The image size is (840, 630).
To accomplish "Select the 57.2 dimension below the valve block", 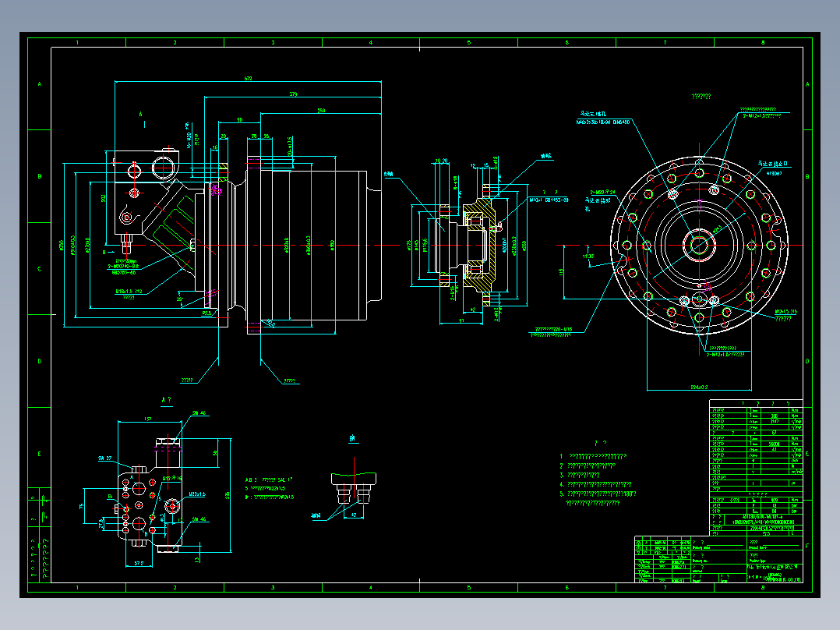I will 139,563.
